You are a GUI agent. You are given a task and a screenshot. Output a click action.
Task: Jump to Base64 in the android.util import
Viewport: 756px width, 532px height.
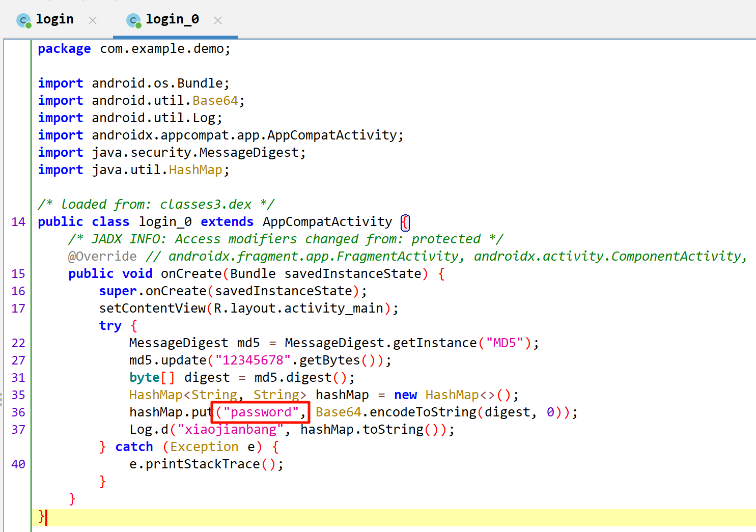pos(215,101)
